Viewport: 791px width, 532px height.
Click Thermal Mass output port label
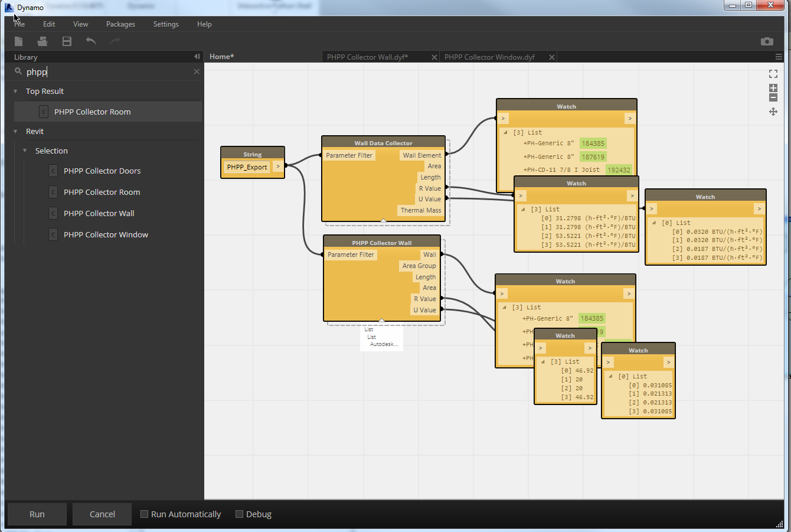pyautogui.click(x=421, y=210)
